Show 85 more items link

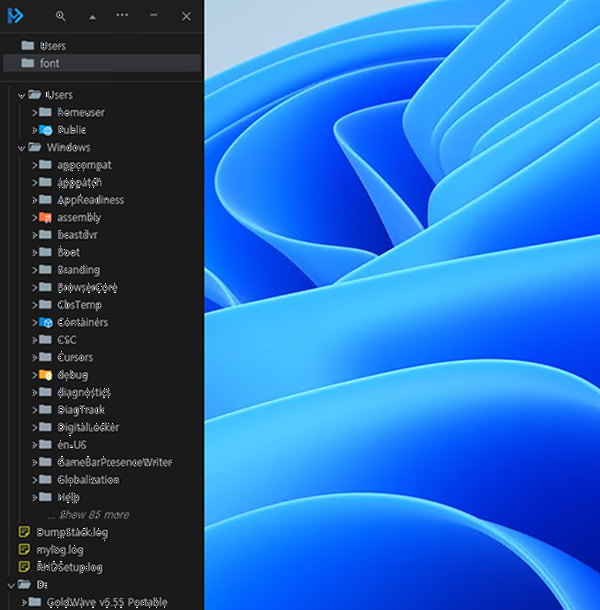click(x=94, y=515)
